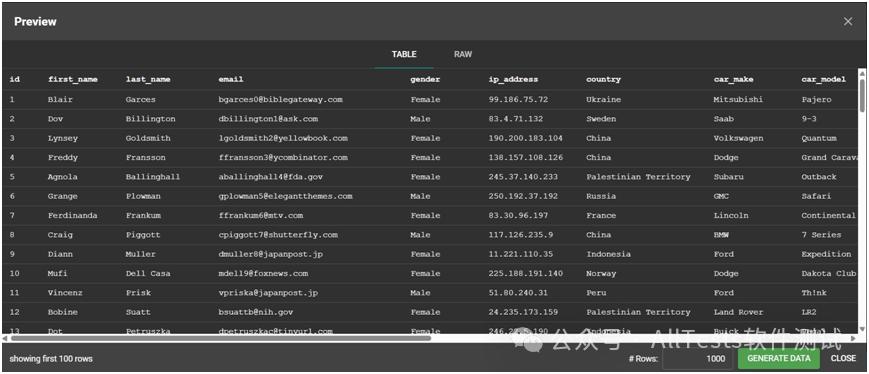Click email ffransson3@ycombinator.com
Image resolution: width=869 pixels, height=374 pixels.
tap(283, 158)
